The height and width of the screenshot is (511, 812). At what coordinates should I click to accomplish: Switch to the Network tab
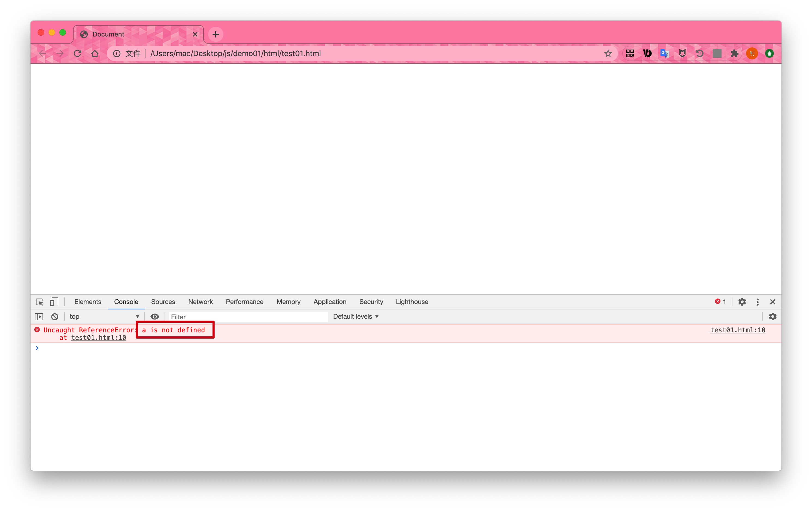tap(200, 302)
